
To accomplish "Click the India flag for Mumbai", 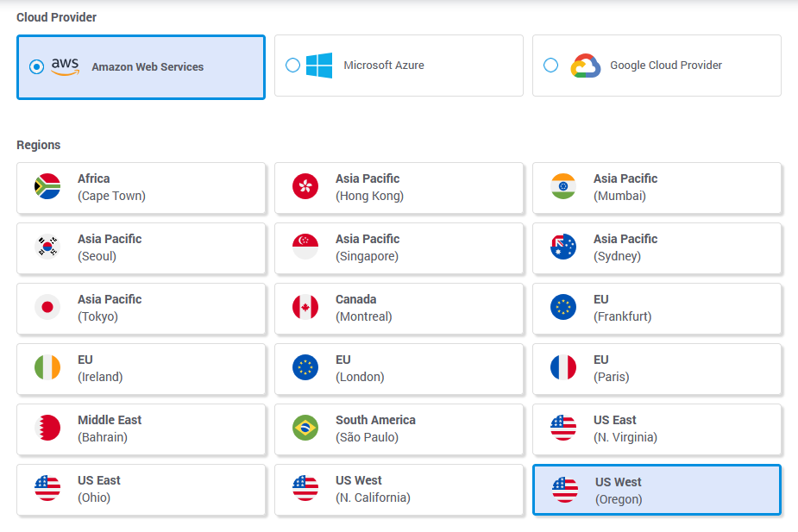I will point(563,187).
